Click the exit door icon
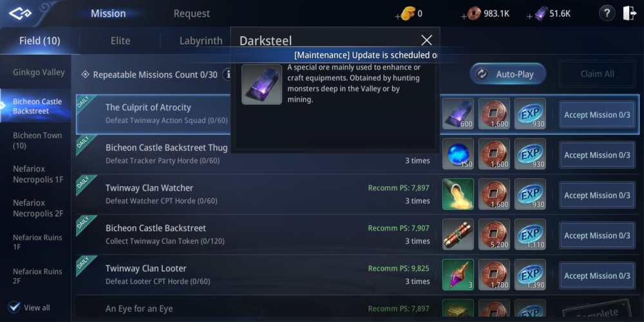644x322 pixels. [x=629, y=14]
